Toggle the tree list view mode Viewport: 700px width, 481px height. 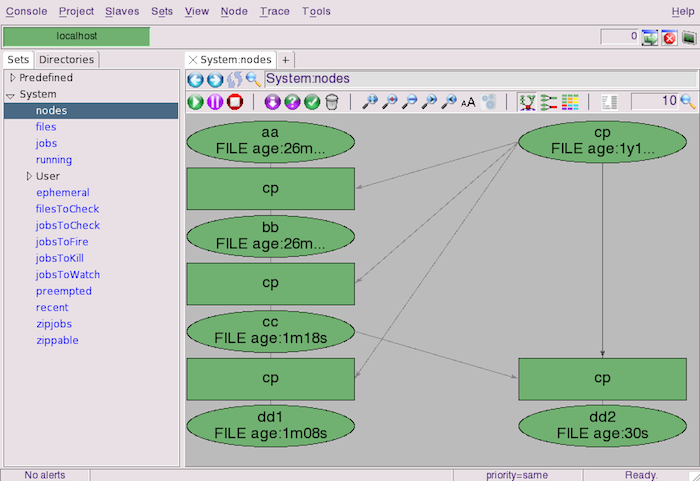[548, 102]
